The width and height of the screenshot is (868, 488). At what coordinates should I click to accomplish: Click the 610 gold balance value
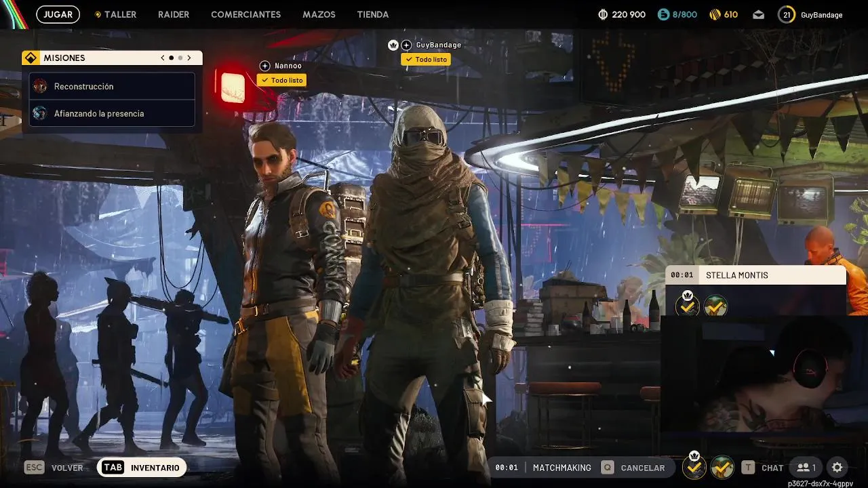click(731, 14)
